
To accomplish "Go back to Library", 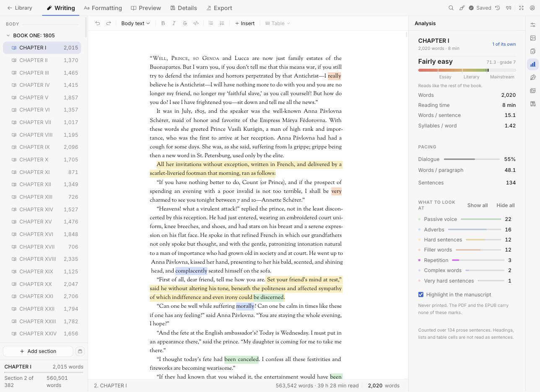I will (x=20, y=8).
